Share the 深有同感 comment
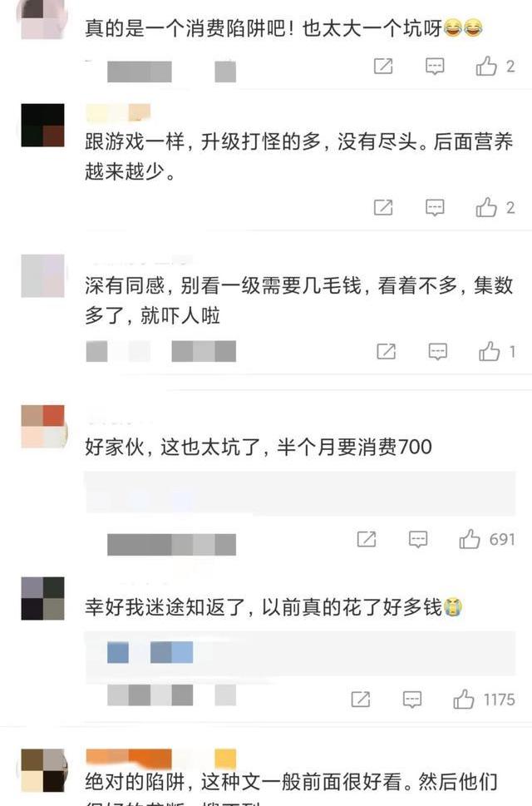Image resolution: width=532 pixels, height=806 pixels. (x=387, y=352)
